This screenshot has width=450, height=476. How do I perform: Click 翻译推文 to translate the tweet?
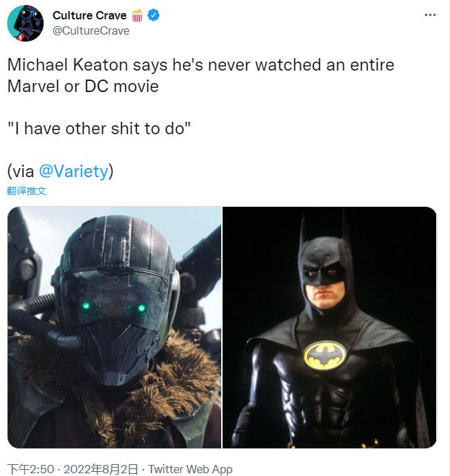coord(27,191)
